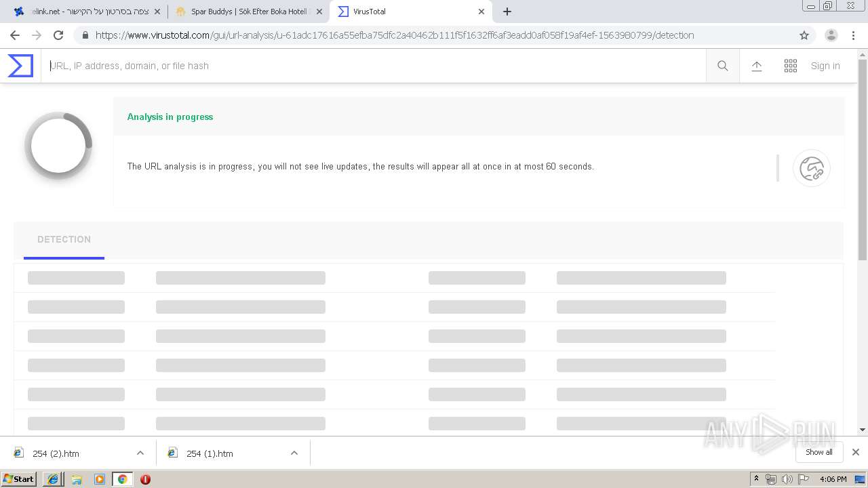This screenshot has height=488, width=868.
Task: Switch to the elink.net tab
Action: (x=86, y=12)
